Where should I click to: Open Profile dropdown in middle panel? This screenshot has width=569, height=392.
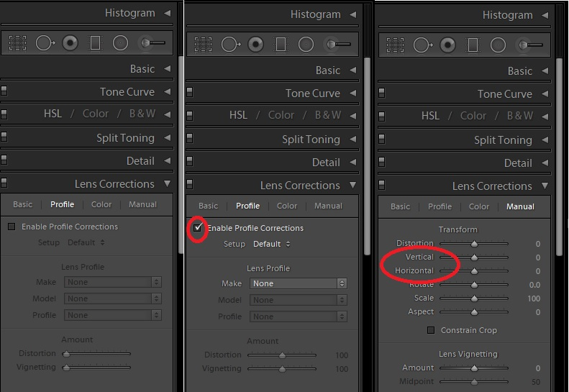point(299,317)
